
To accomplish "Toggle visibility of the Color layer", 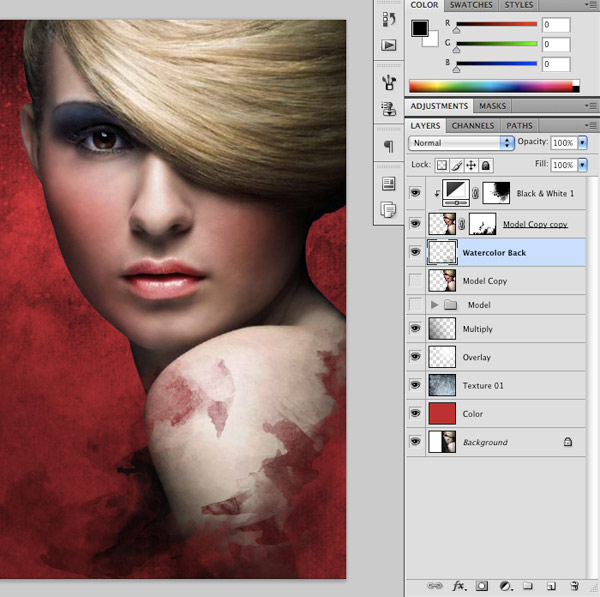I will (416, 413).
